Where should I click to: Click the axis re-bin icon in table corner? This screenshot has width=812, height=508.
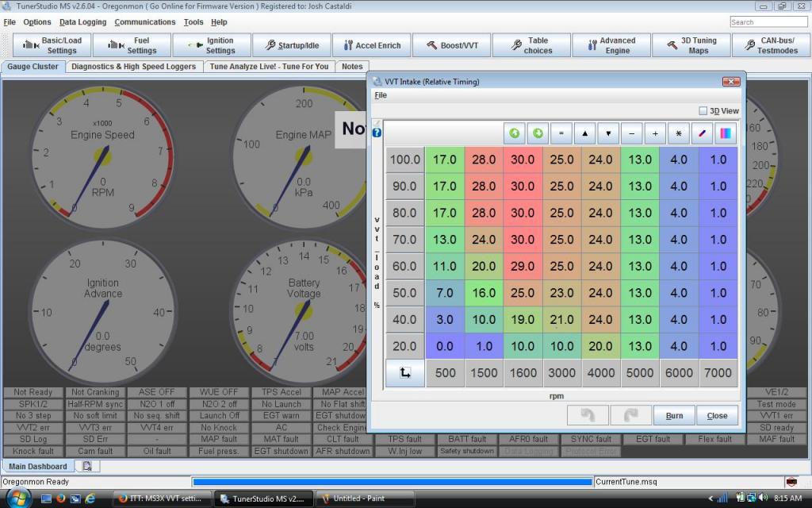click(404, 373)
